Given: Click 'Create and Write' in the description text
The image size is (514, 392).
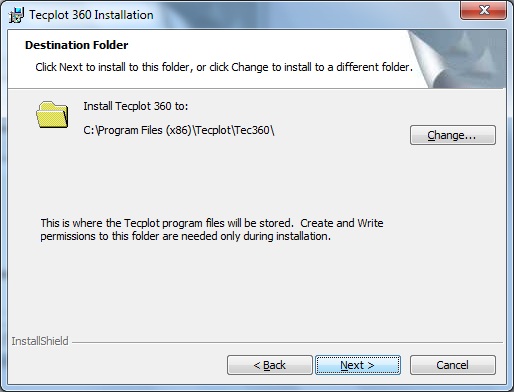Looking at the screenshot, I should pyautogui.click(x=342, y=223).
